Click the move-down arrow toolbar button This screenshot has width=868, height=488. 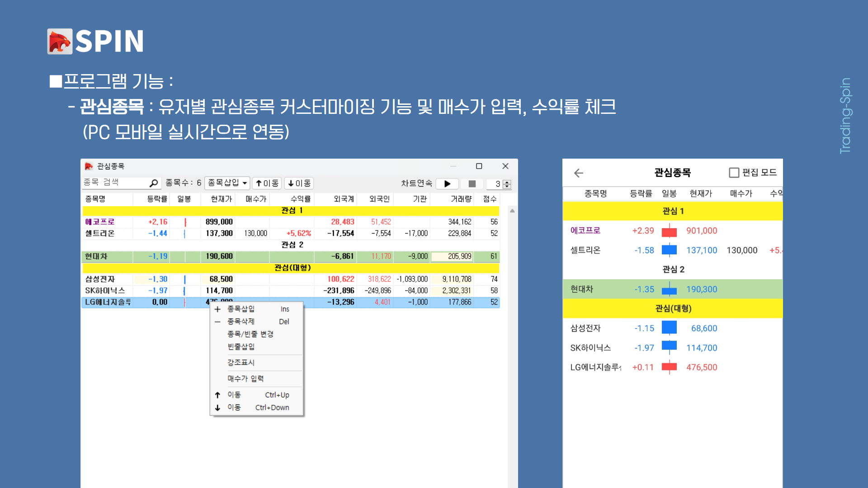click(x=299, y=183)
